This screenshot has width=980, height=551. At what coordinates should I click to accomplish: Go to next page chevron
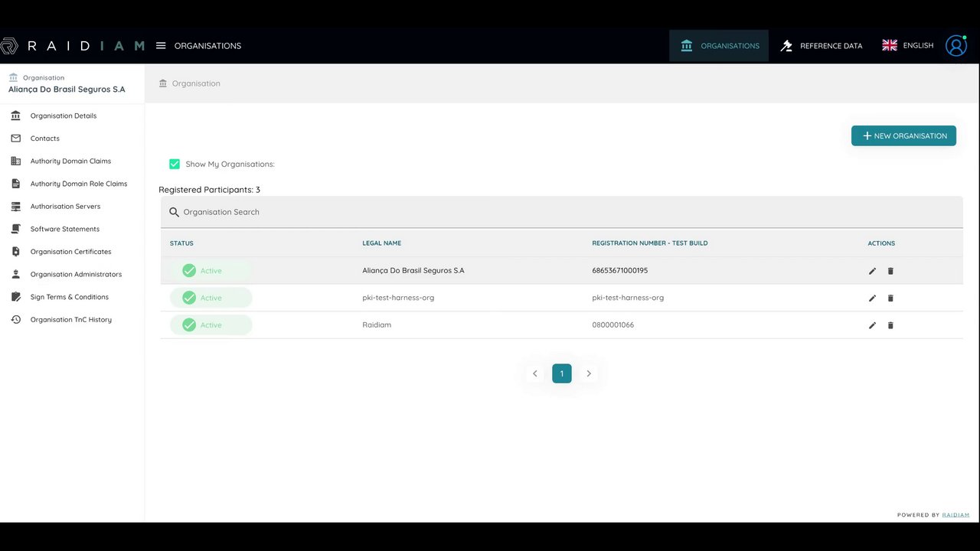(x=589, y=373)
